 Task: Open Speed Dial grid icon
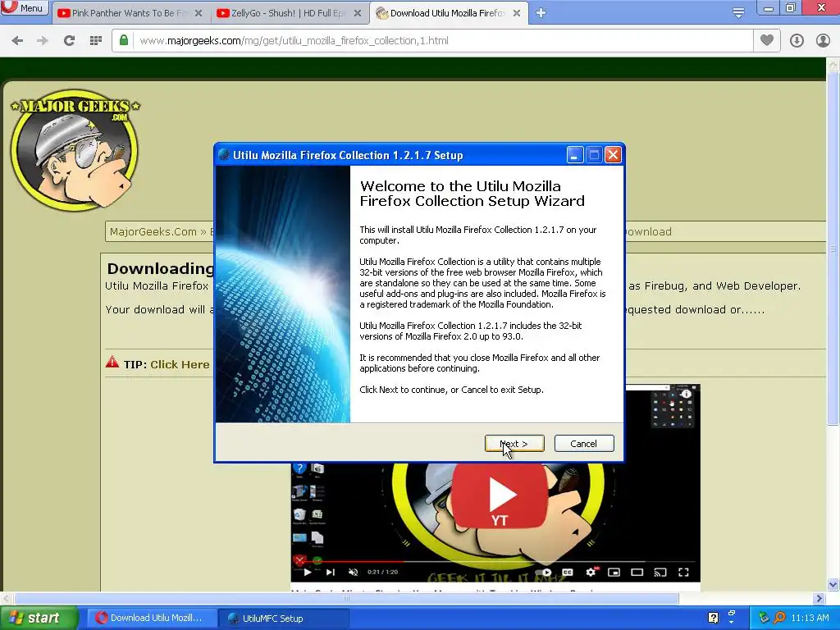tap(95, 41)
